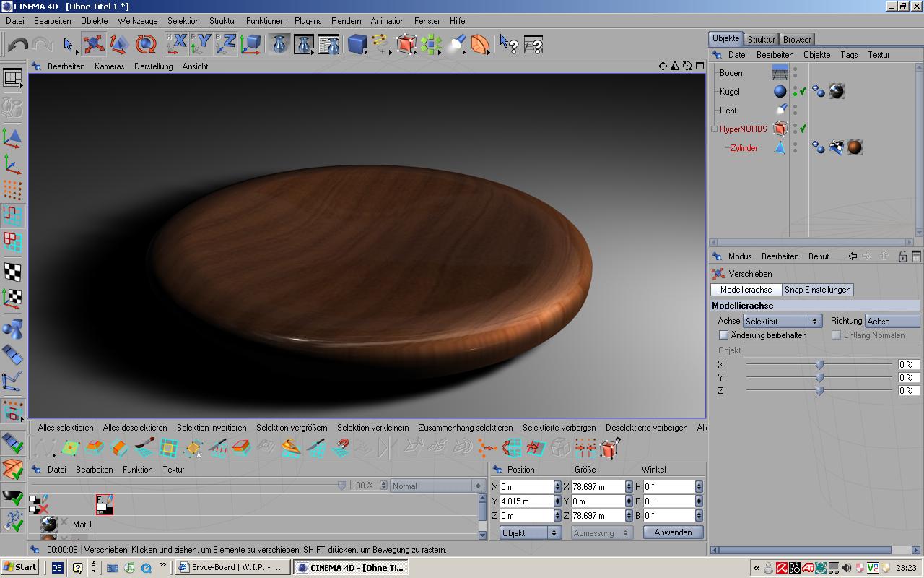
Task: Click the HyperNURBS toolbar icon
Action: [x=406, y=45]
